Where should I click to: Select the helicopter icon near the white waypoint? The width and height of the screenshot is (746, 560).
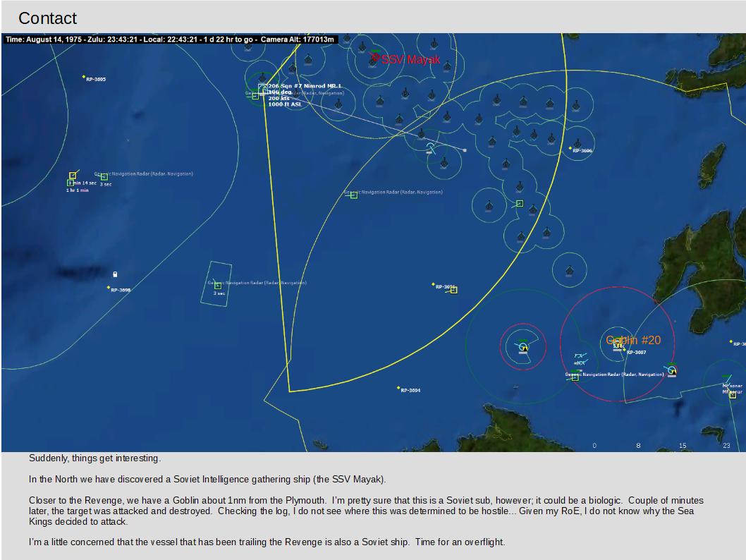click(430, 147)
